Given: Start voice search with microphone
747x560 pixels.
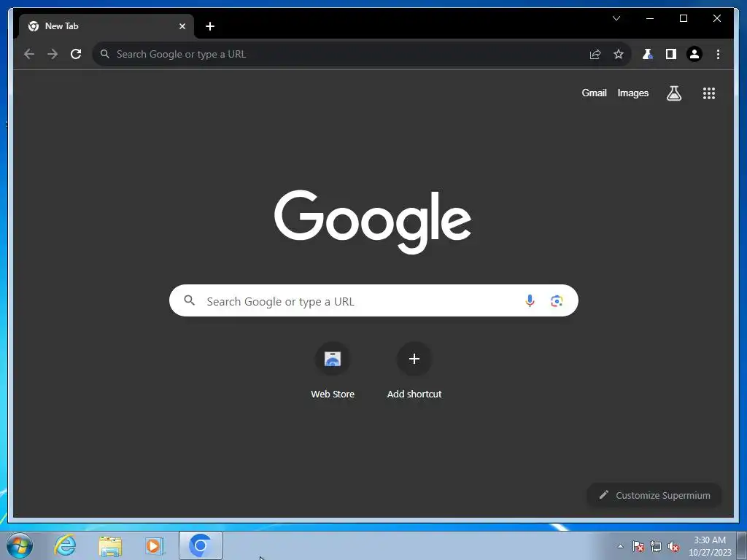Looking at the screenshot, I should pos(530,300).
